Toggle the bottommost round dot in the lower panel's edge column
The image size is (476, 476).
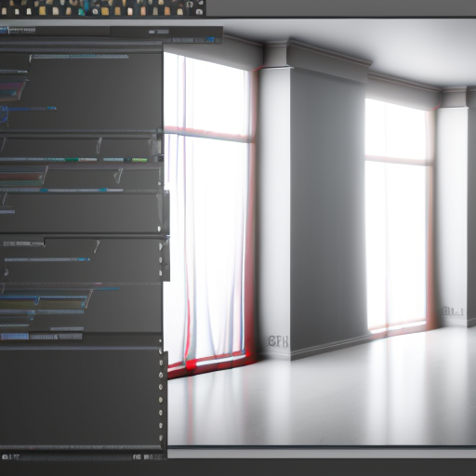tap(161, 438)
